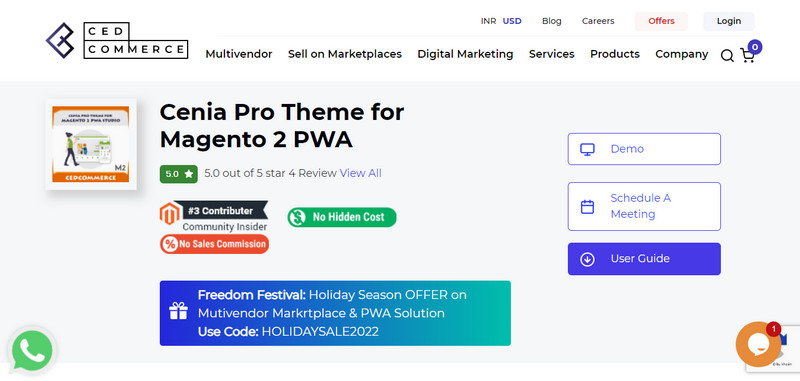Click the Login button
The image size is (800, 381).
click(x=729, y=21)
